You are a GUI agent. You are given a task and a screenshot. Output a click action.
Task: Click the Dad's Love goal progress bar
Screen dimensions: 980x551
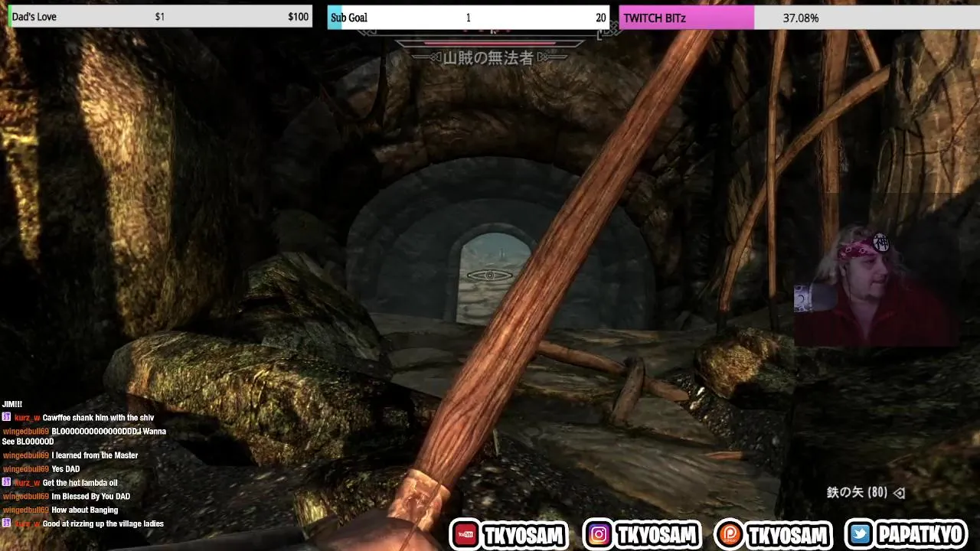click(160, 17)
